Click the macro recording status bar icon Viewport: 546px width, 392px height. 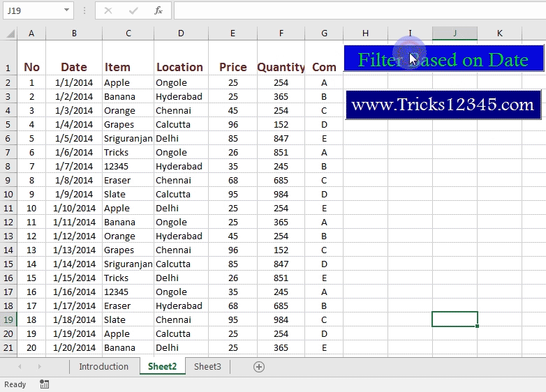(x=44, y=384)
